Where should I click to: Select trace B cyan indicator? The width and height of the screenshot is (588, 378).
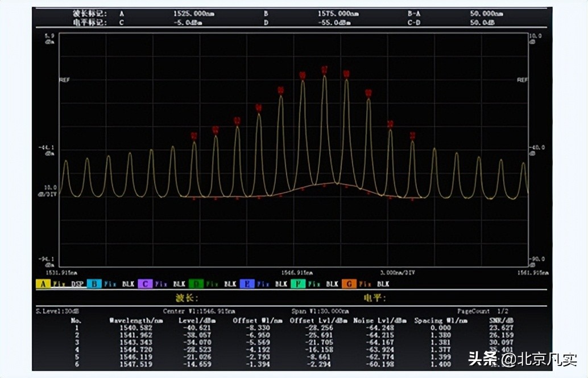tap(94, 283)
